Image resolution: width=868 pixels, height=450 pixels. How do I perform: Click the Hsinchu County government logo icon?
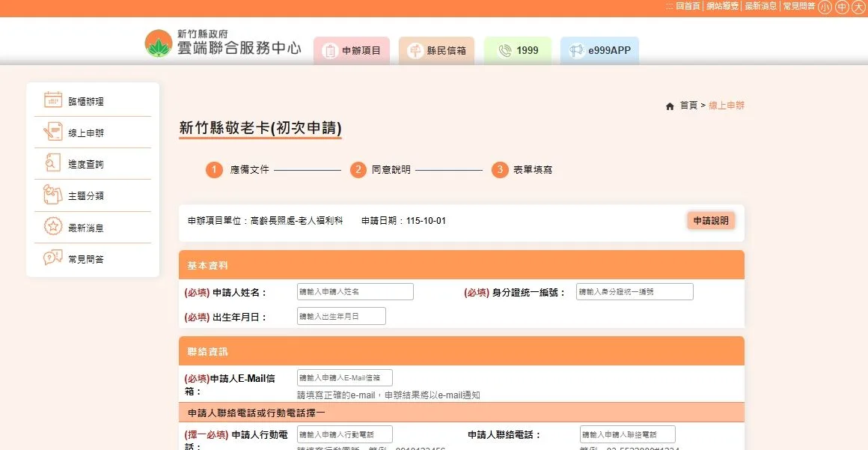159,43
